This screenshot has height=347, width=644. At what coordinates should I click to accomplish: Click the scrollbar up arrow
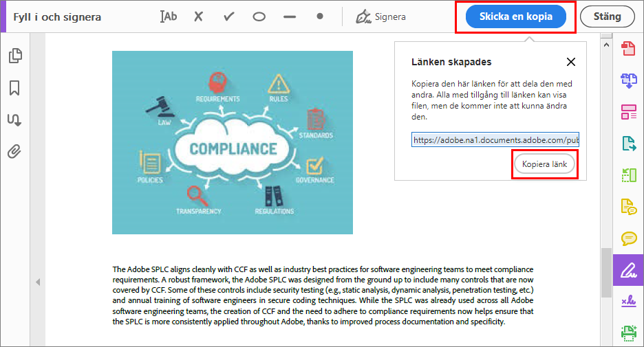[606, 45]
